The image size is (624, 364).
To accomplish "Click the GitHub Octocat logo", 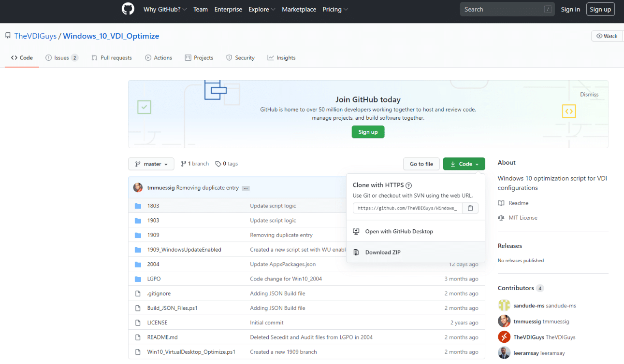I will coord(128,9).
